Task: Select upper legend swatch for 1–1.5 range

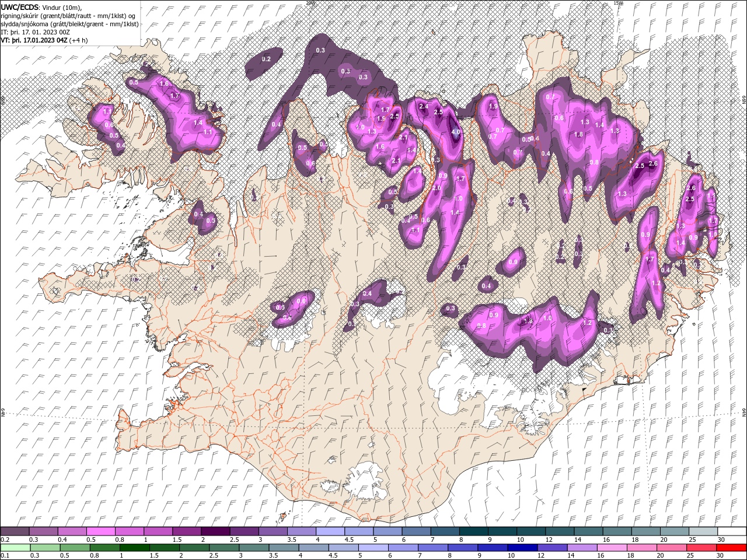Action: tap(158, 531)
